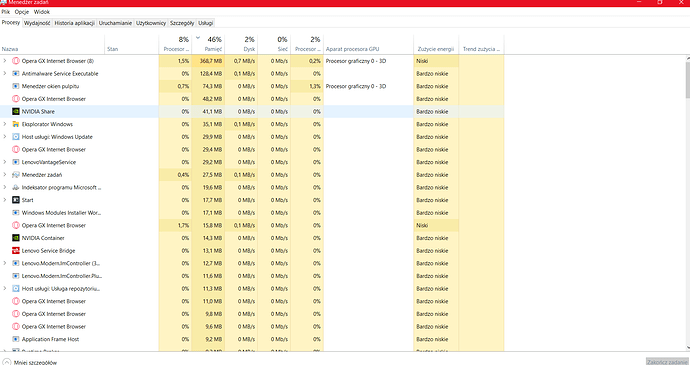690x365 pixels.
Task: Click the Indeksator programu Microsoft icon
Action: pyautogui.click(x=16, y=188)
